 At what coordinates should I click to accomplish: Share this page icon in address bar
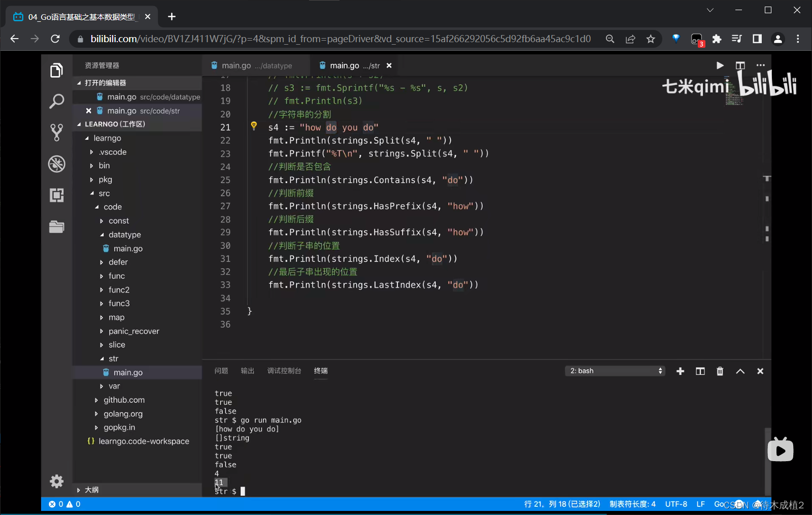click(630, 39)
